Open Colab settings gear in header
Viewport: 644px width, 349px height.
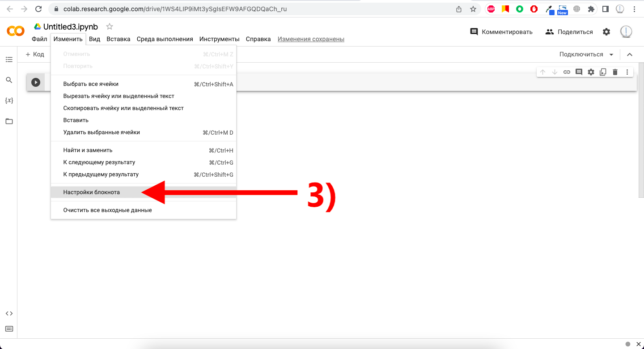coord(606,32)
